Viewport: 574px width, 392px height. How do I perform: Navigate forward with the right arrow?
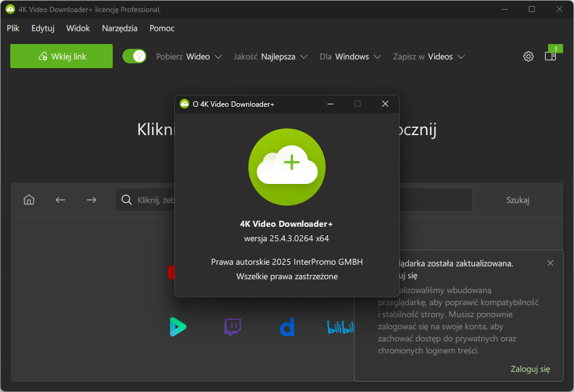92,200
